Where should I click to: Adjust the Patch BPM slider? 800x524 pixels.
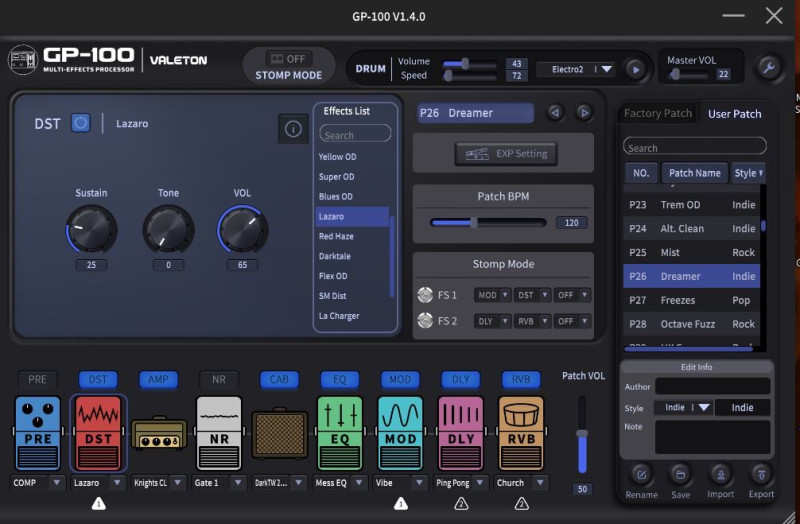click(488, 222)
